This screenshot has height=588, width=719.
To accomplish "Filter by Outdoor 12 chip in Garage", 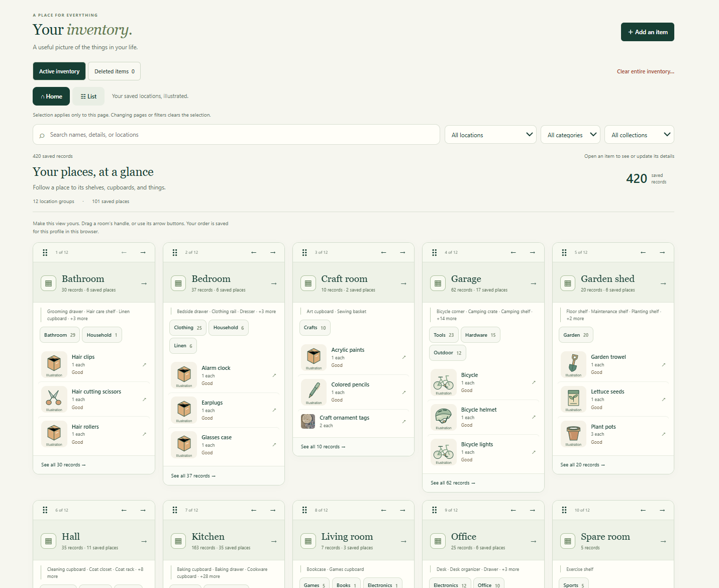I will [448, 353].
